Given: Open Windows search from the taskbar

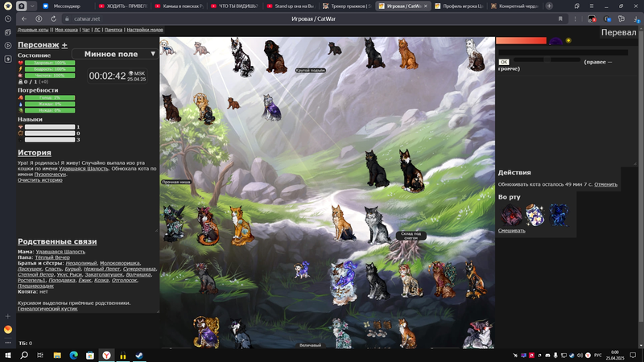Looking at the screenshot, I should [x=24, y=356].
